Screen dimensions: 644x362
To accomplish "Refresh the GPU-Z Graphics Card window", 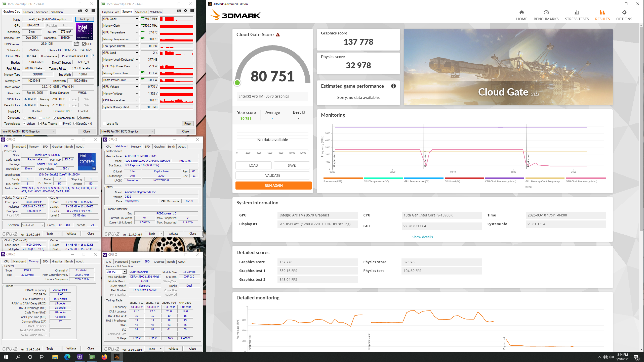I will click(x=87, y=11).
